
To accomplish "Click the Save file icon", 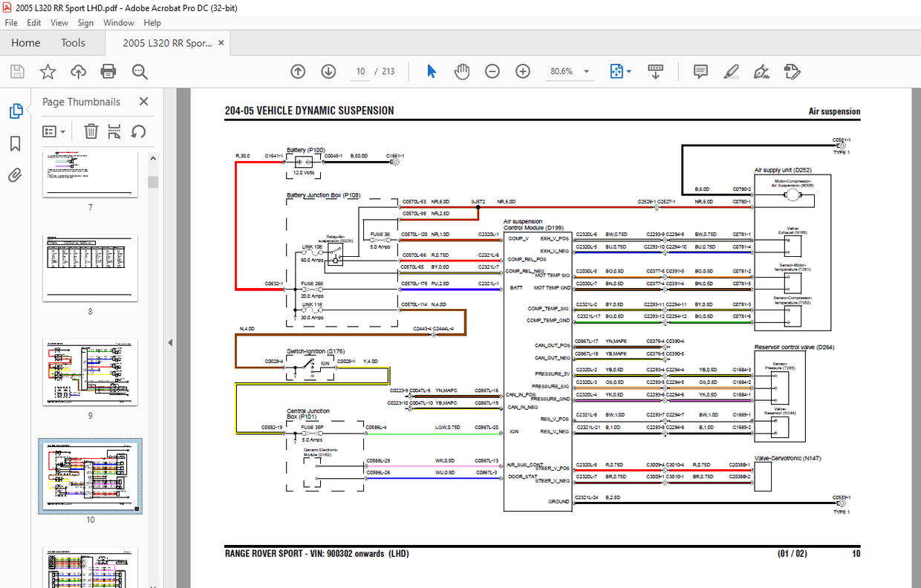I will coord(17,71).
